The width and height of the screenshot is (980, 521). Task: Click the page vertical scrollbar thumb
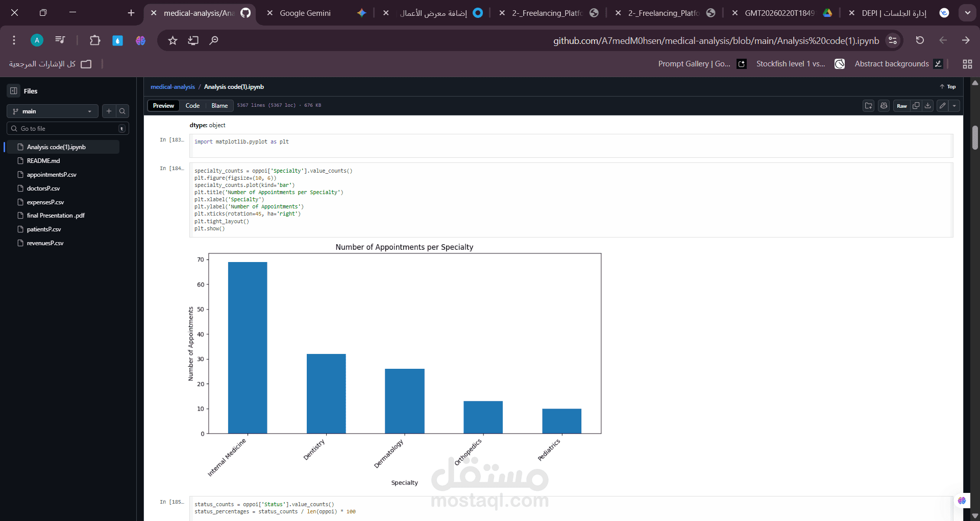click(x=975, y=137)
